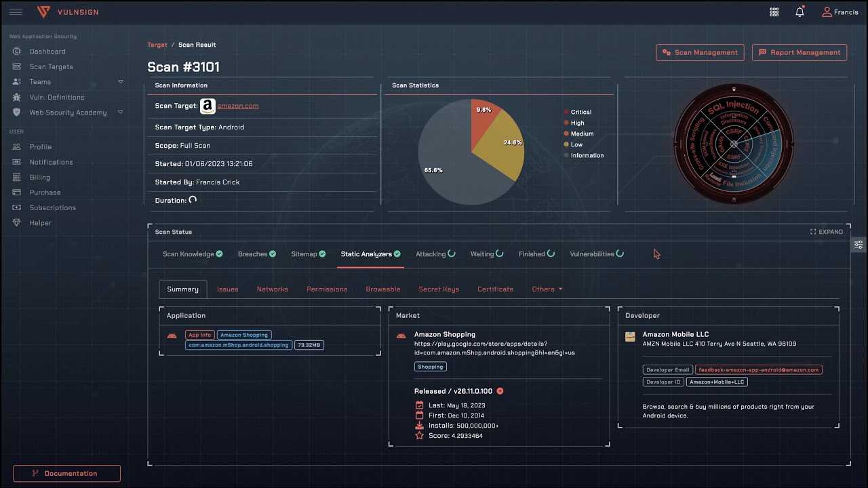Follow the Target breadcrumb link
This screenshot has height=488, width=868.
pyautogui.click(x=157, y=45)
